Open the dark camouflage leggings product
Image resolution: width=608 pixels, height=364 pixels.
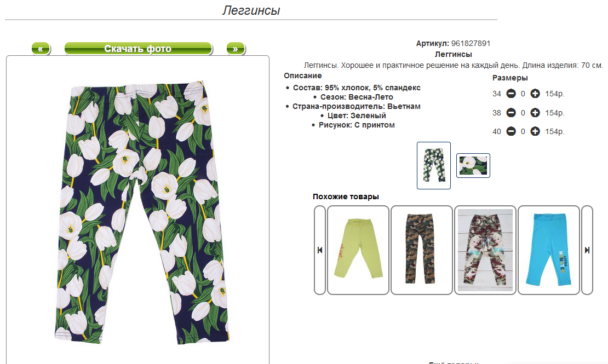pos(421,250)
